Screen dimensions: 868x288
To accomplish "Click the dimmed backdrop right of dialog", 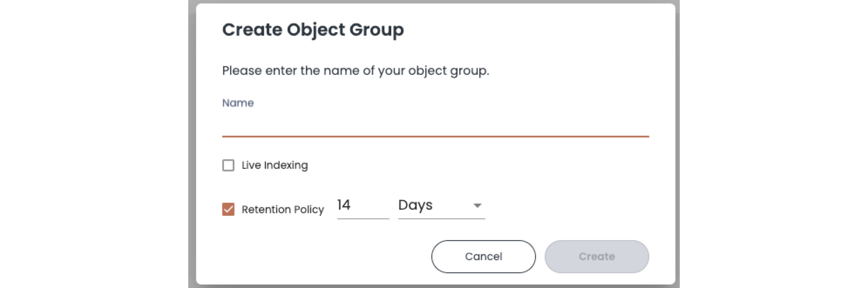I will [677, 144].
